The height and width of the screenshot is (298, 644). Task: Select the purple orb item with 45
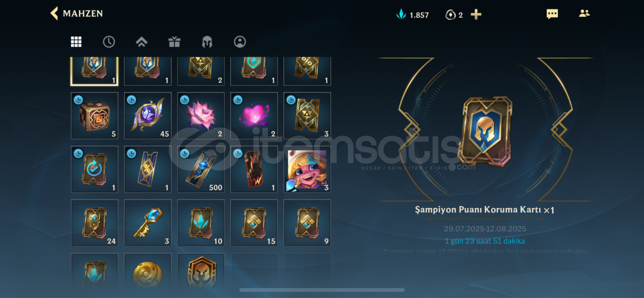click(148, 116)
